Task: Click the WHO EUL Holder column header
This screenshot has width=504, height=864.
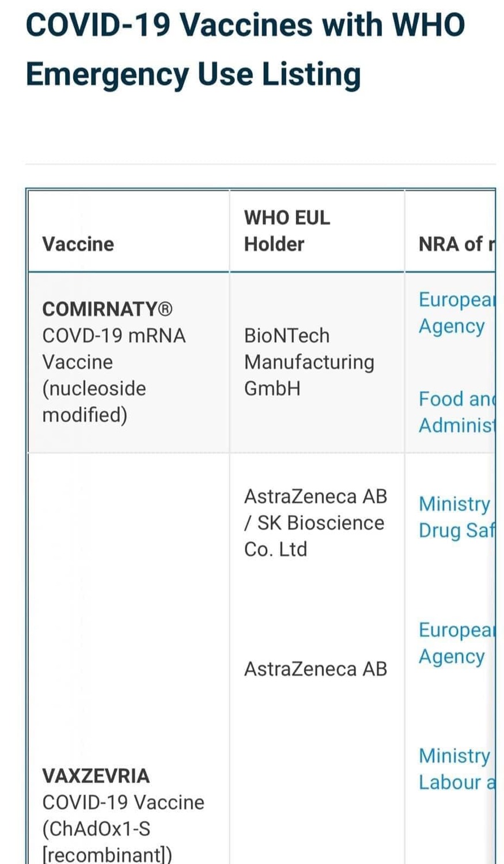Action: point(287,230)
